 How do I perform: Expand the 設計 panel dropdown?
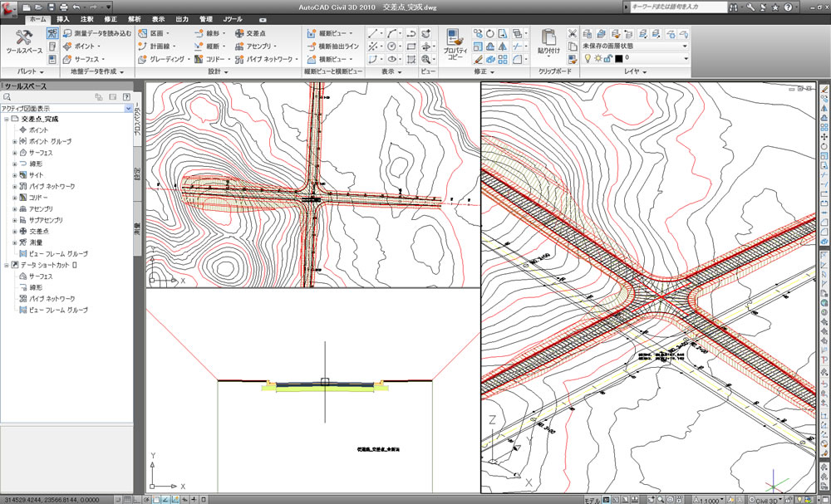click(218, 71)
